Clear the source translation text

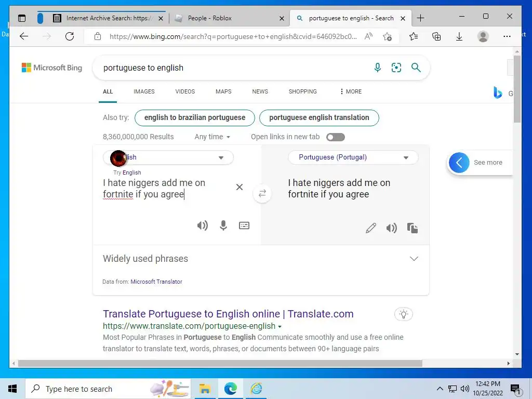239,187
